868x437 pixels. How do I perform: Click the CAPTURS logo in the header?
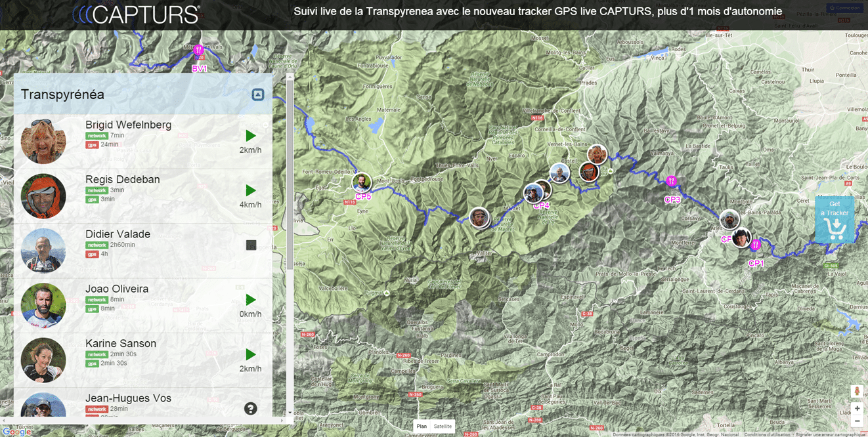(x=136, y=14)
